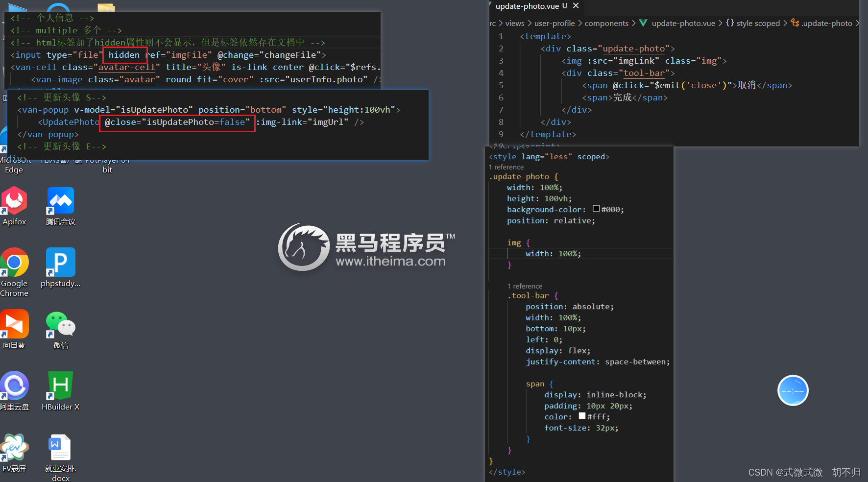Viewport: 868px width, 482px height.
Task: Click the 'position: relative;' line
Action: pyautogui.click(x=551, y=220)
